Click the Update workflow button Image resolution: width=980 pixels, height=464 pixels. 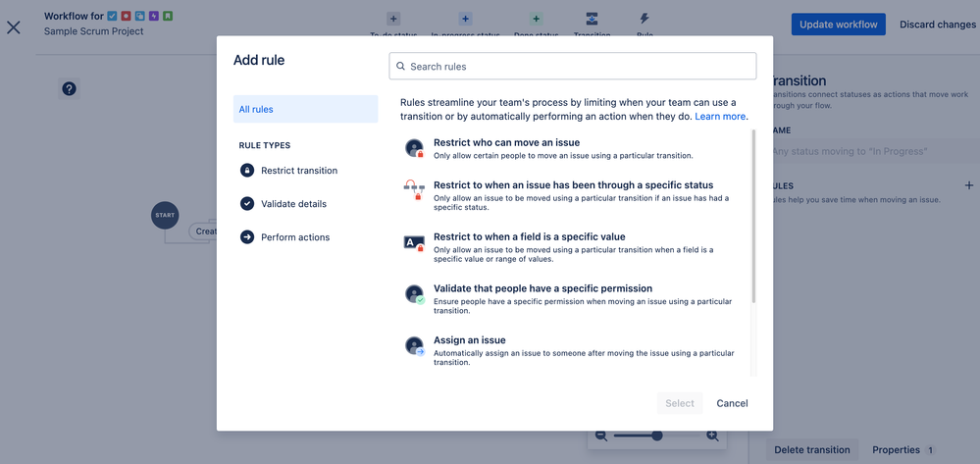coord(838,25)
